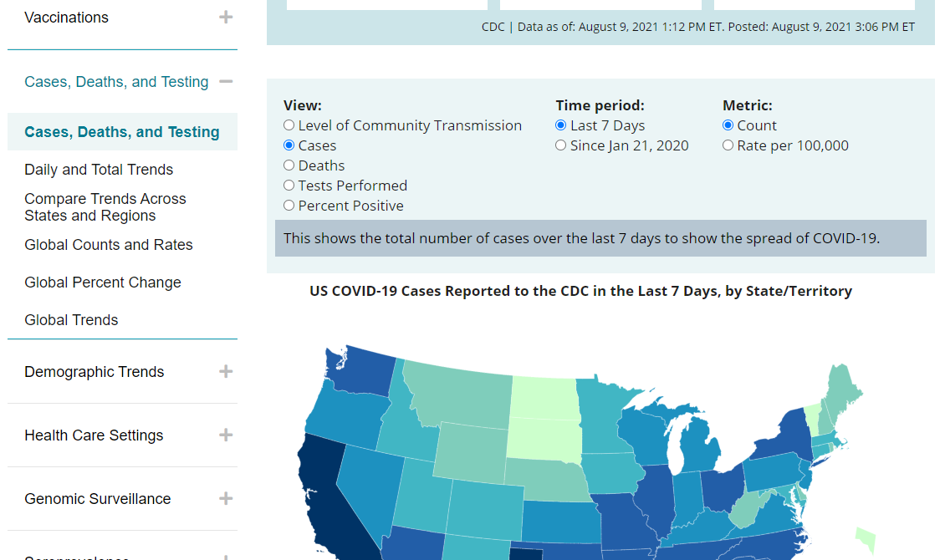Click Nebraska on the US map
Screen dimensions: 945x560
coord(545,479)
